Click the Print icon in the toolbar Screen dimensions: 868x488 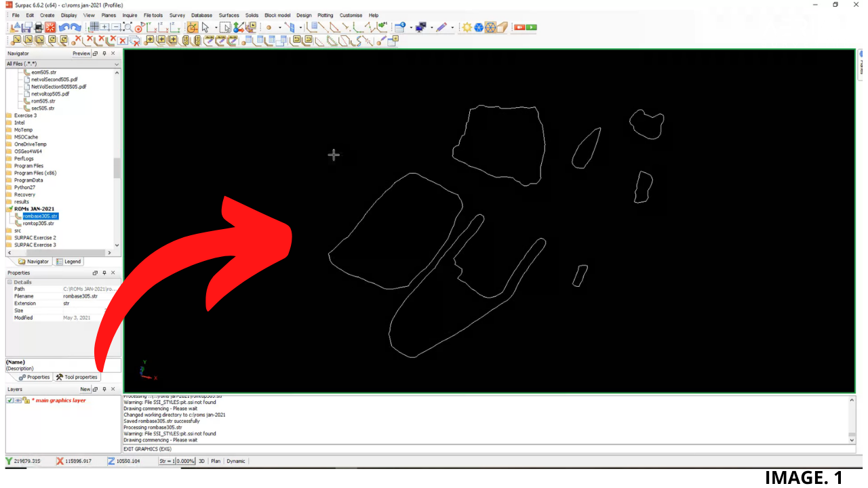39,27
